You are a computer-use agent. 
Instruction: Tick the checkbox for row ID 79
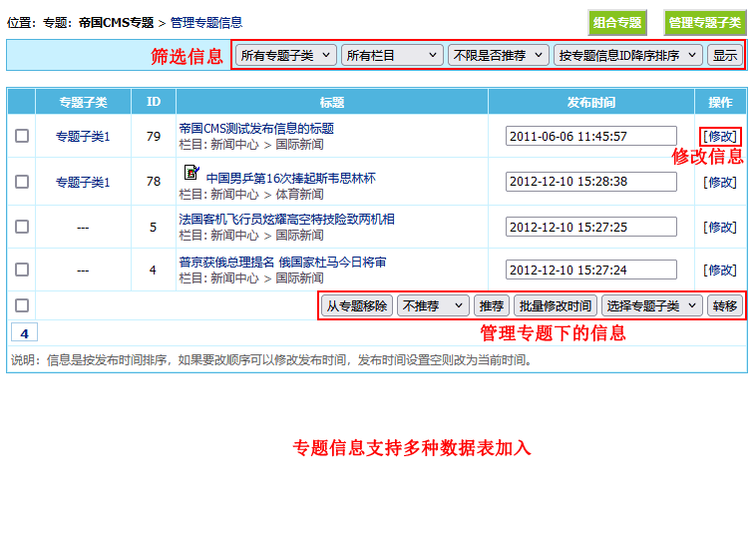click(22, 137)
